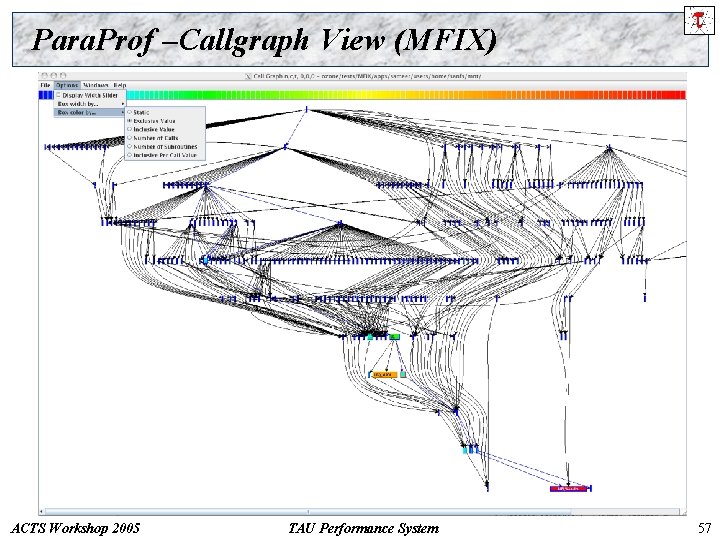Expand the Box width by submenu
The height and width of the screenshot is (540, 720).
click(90, 104)
